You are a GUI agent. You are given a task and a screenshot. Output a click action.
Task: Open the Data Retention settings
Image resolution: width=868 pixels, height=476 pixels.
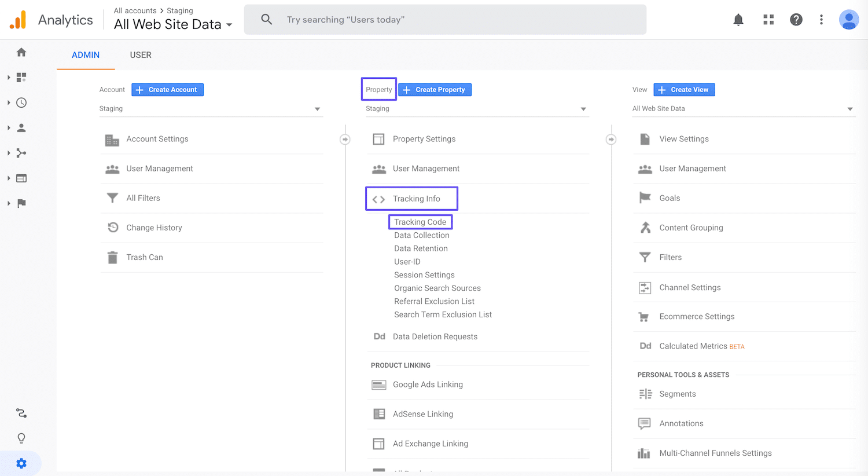[x=421, y=248]
